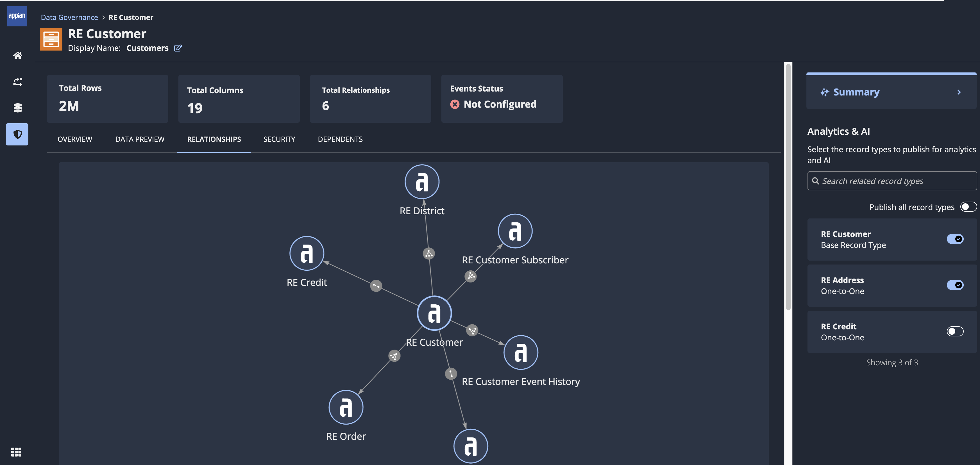980x465 pixels.
Task: Click relationship marker on the RE Customer Subscriber link
Action: pos(471,276)
